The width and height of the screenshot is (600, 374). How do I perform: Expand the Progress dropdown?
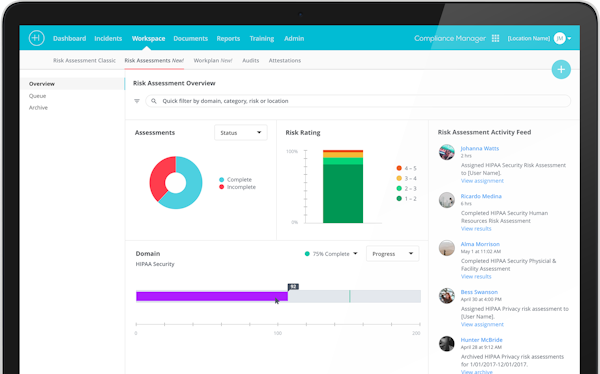click(393, 254)
